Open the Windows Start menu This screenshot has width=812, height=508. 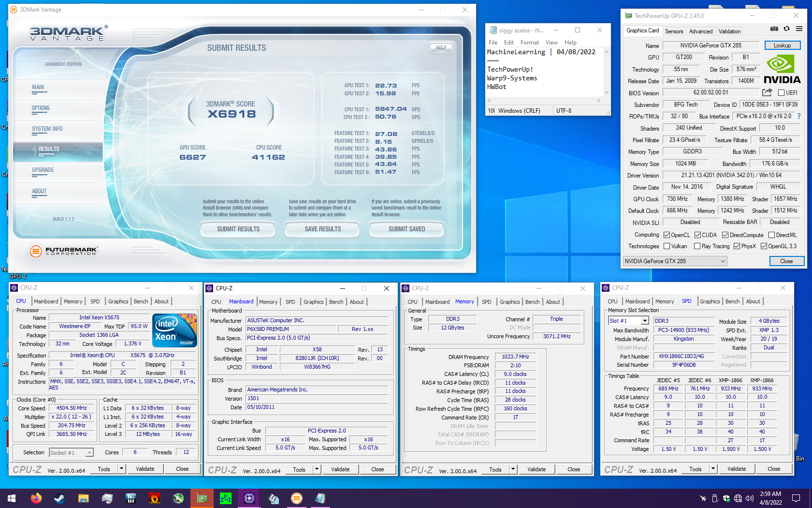click(x=12, y=498)
